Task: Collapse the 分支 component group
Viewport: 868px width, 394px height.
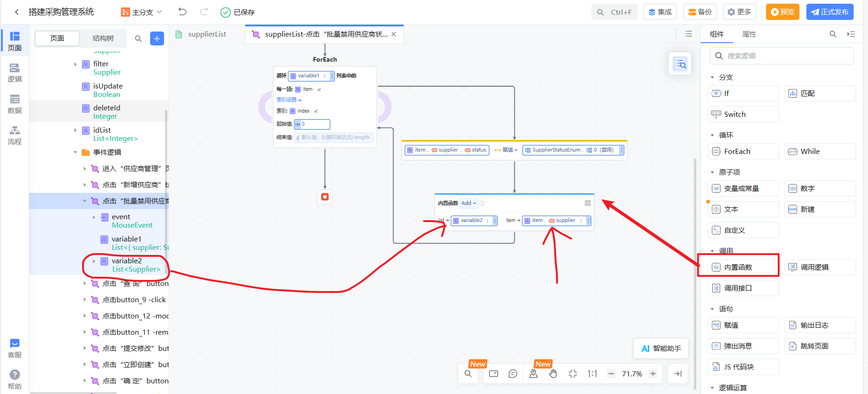Action: [x=712, y=77]
